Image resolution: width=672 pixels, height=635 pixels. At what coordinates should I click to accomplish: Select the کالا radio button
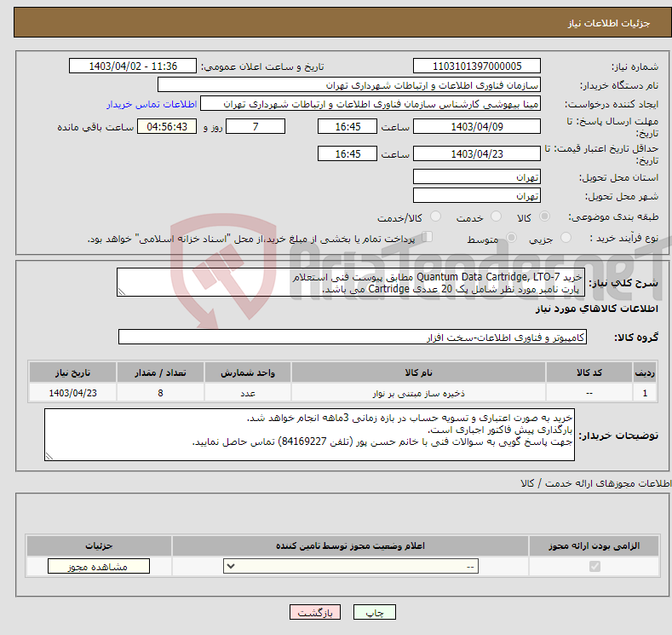[x=544, y=216]
